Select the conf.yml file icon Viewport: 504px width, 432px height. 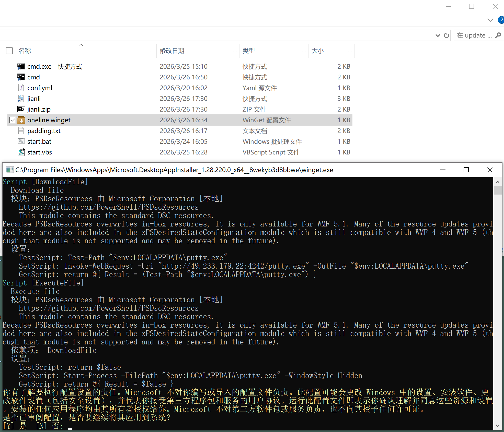(x=21, y=88)
